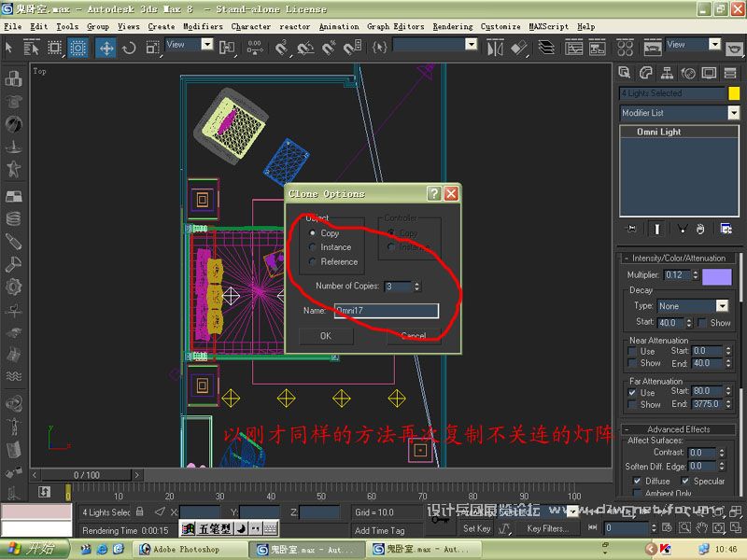Click the Mirror Selected Objects tool

coord(495,49)
